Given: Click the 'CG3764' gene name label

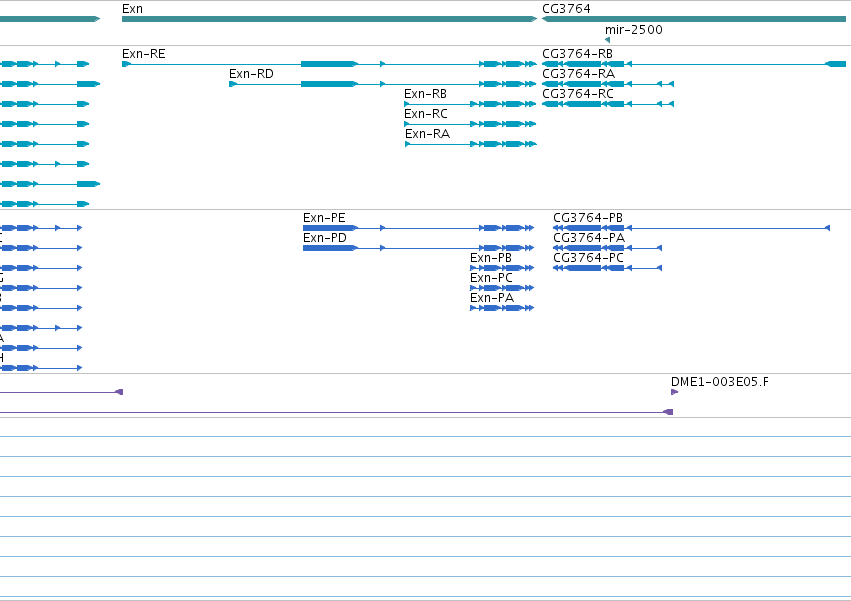Looking at the screenshot, I should click(x=566, y=9).
